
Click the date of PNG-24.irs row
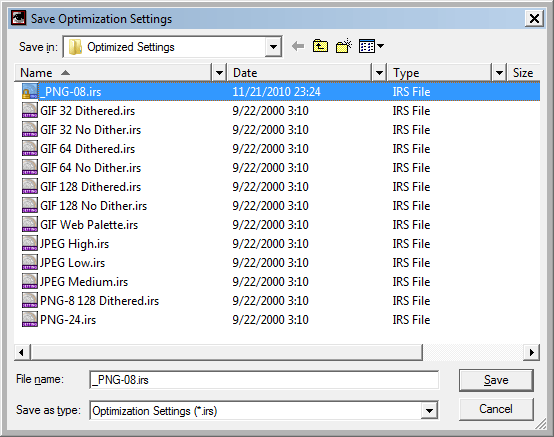tap(270, 320)
